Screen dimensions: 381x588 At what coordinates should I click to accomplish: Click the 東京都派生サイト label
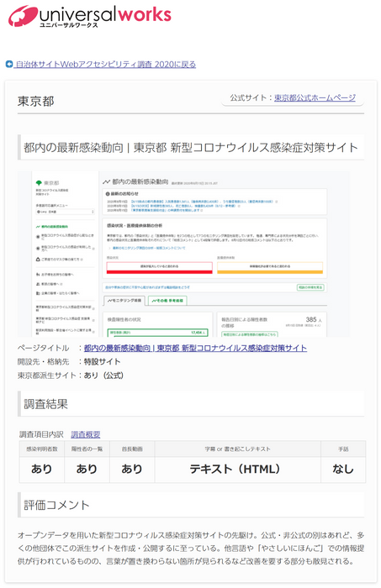coord(47,375)
